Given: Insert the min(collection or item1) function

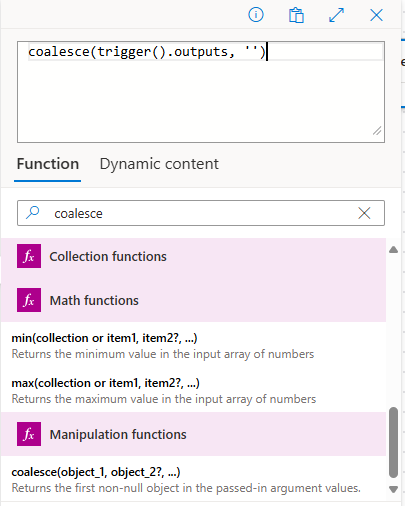Looking at the screenshot, I should [104, 338].
